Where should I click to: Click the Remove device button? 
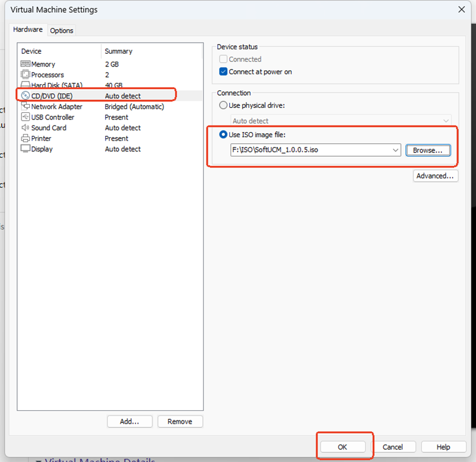[x=180, y=421]
